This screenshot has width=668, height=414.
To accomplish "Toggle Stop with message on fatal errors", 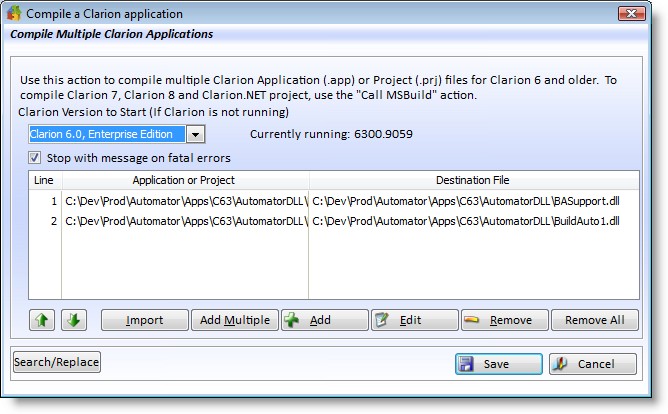I will [35, 158].
